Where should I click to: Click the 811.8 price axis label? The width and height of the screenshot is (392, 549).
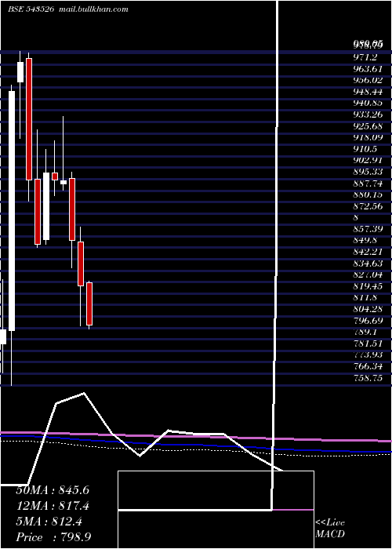pos(365,297)
